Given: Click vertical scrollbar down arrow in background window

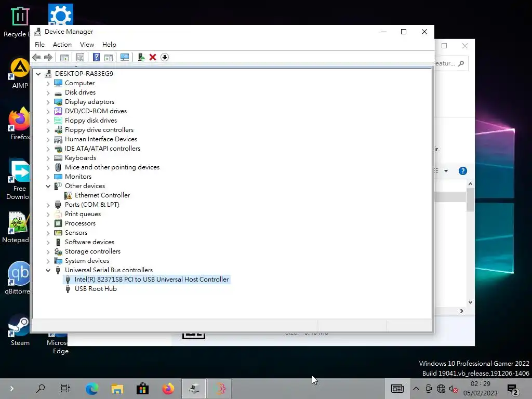Looking at the screenshot, I should pos(470,302).
